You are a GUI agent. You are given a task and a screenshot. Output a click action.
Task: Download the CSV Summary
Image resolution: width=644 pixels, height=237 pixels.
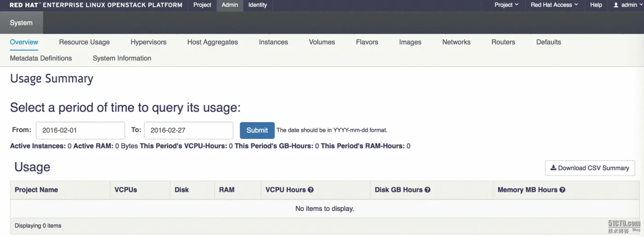click(x=590, y=168)
